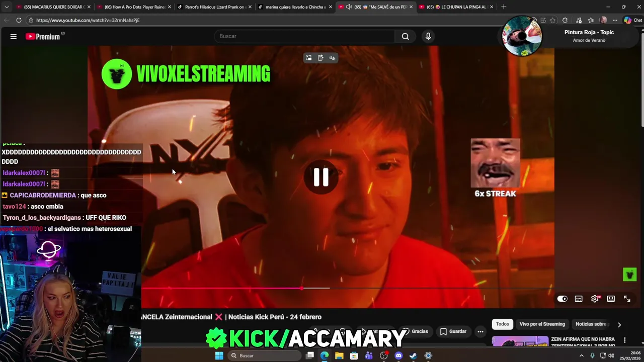Add page to favorites with star icon

(x=552, y=20)
